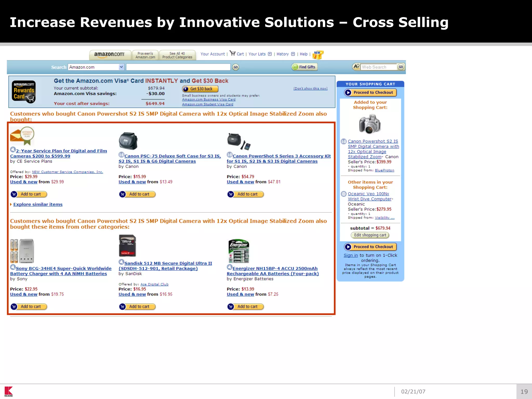Add Canon Accessory Kit to cart
This screenshot has height=399, width=532.
[x=245, y=194]
